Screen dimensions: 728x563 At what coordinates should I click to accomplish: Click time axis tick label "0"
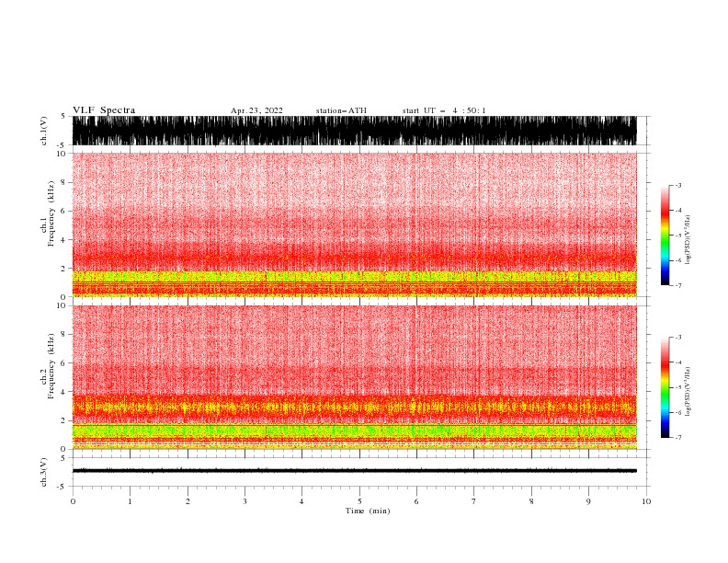pyautogui.click(x=73, y=501)
